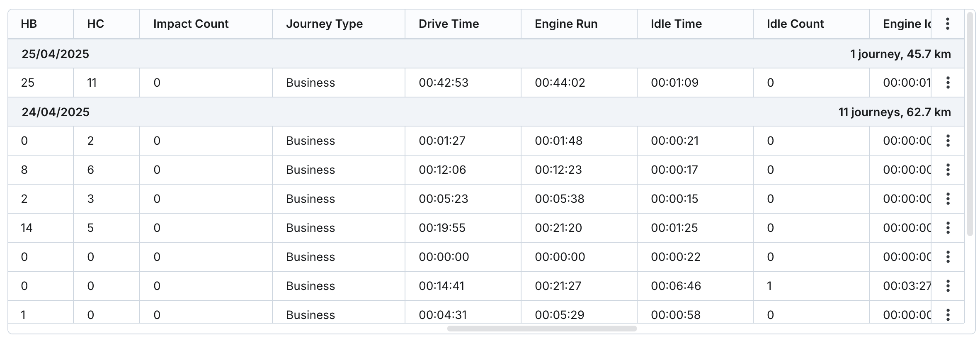Click the three-dot menu for the 00:04:31 journey

(948, 314)
